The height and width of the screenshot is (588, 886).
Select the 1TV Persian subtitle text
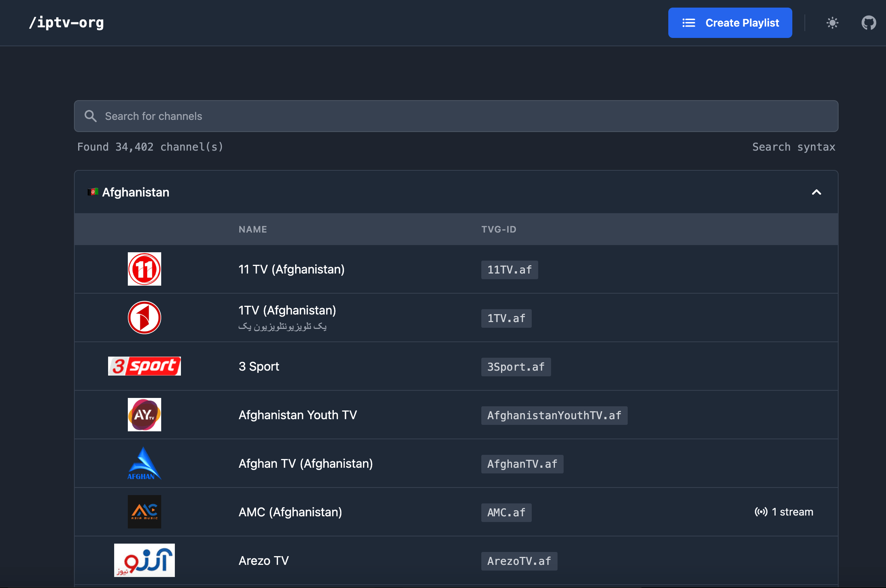pos(283,326)
